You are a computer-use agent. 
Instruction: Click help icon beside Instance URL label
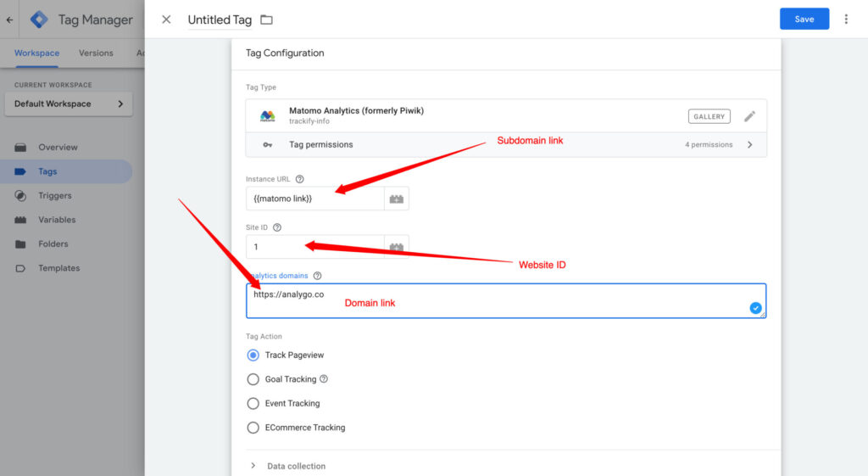coord(300,179)
